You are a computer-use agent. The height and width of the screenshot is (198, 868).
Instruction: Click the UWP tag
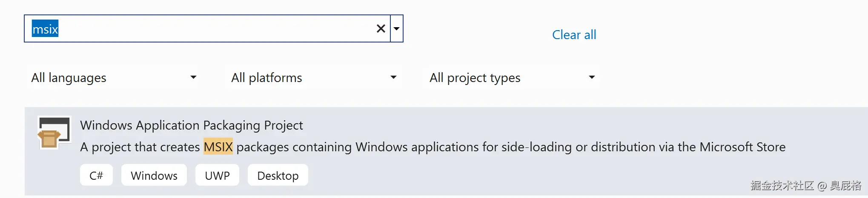coord(217,175)
